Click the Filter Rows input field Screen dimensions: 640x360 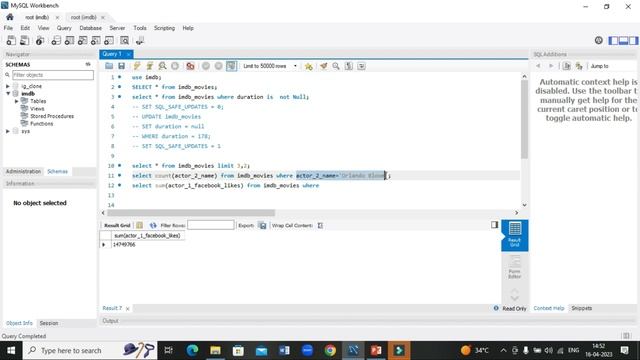tap(211, 225)
